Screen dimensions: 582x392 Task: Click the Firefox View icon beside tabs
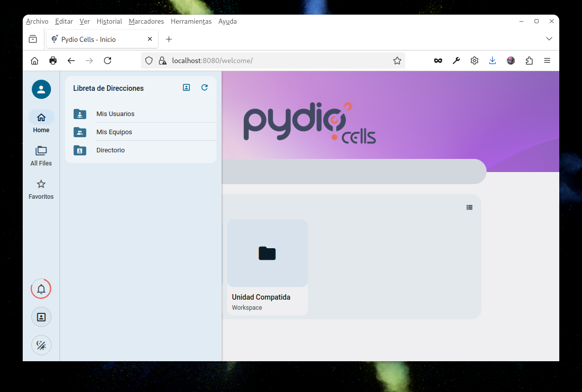pos(33,39)
